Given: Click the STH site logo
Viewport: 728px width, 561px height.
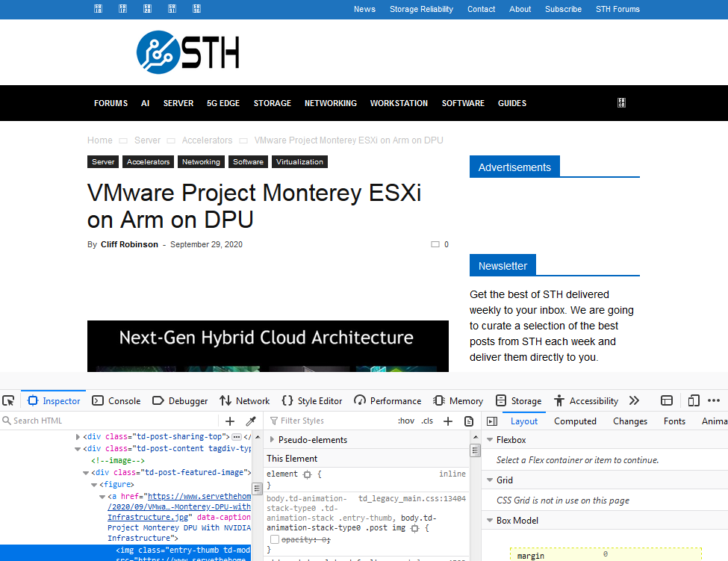Looking at the screenshot, I should point(188,52).
